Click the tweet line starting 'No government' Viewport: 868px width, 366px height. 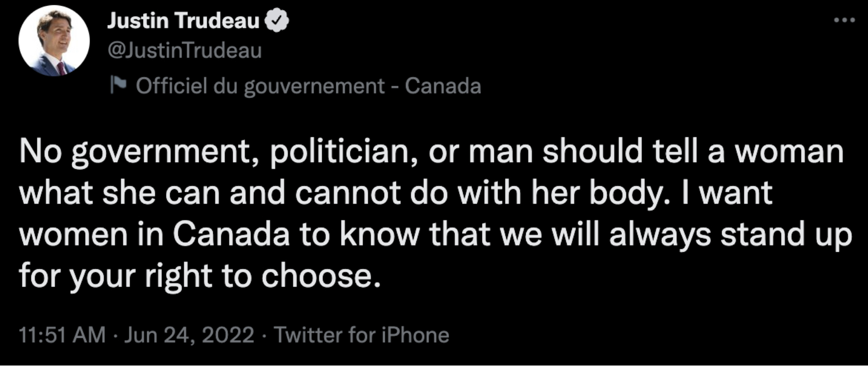pyautogui.click(x=431, y=152)
